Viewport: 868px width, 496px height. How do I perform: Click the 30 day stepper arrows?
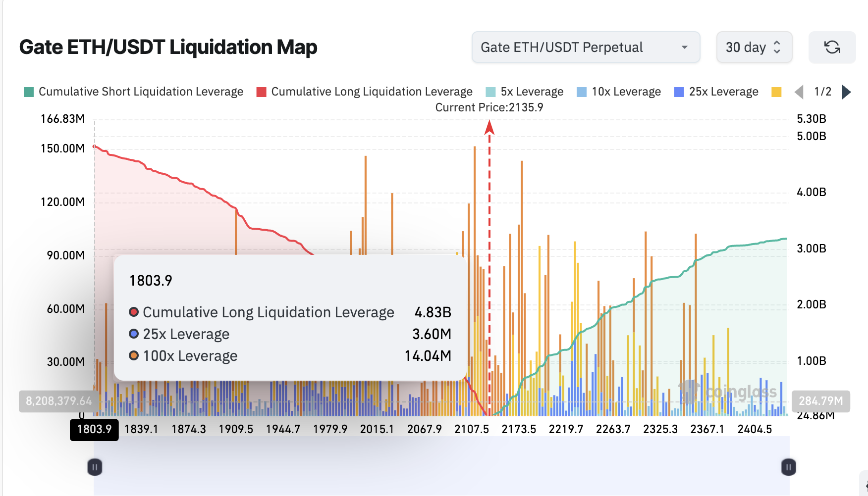(x=777, y=48)
